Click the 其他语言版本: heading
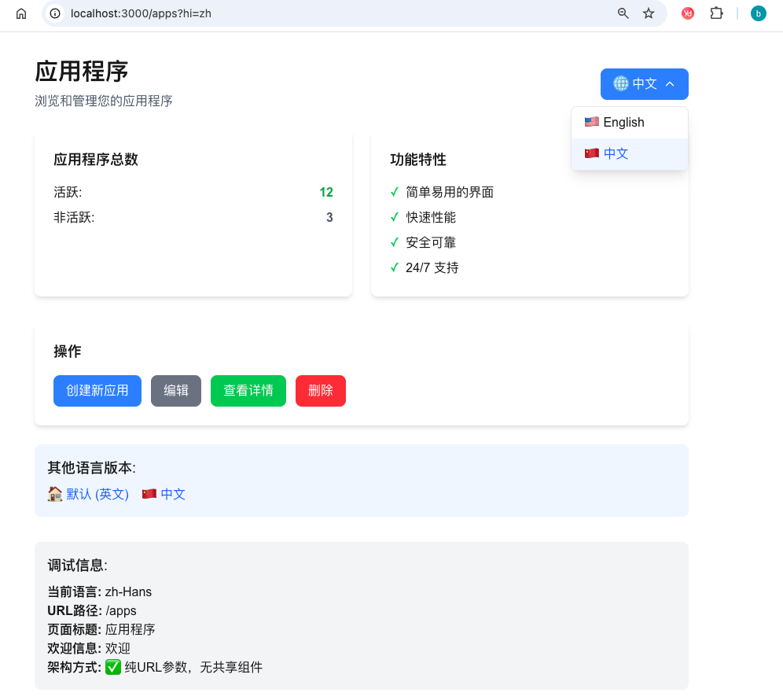The image size is (783, 700). pos(91,468)
